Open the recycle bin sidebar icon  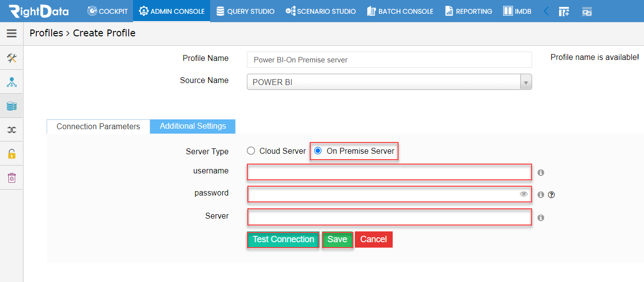[12, 177]
